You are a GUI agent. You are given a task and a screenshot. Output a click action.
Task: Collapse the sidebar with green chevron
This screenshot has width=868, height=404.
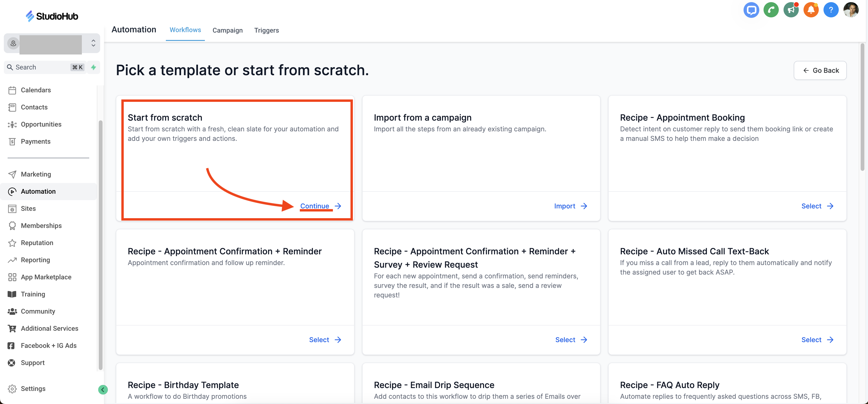[x=103, y=389]
